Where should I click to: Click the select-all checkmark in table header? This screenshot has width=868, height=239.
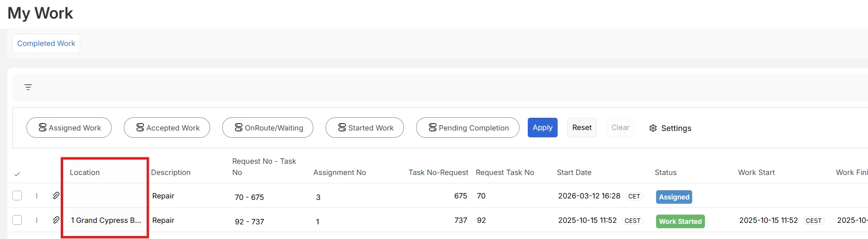[x=17, y=174]
